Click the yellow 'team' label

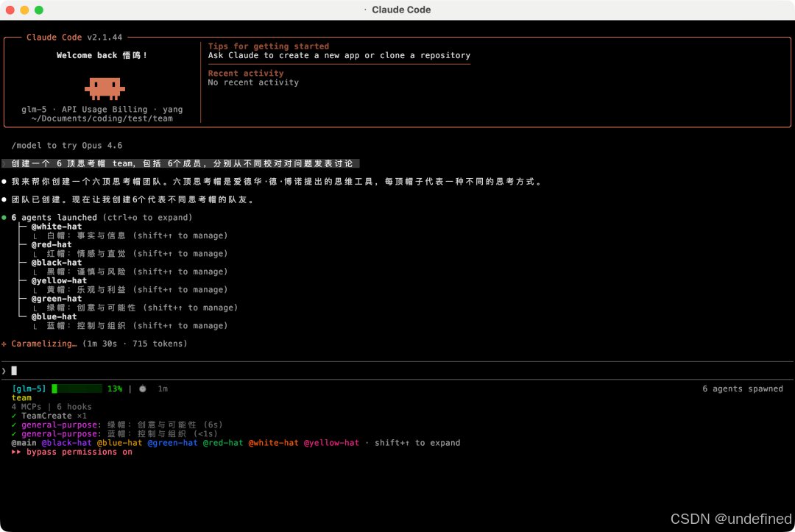click(x=21, y=398)
